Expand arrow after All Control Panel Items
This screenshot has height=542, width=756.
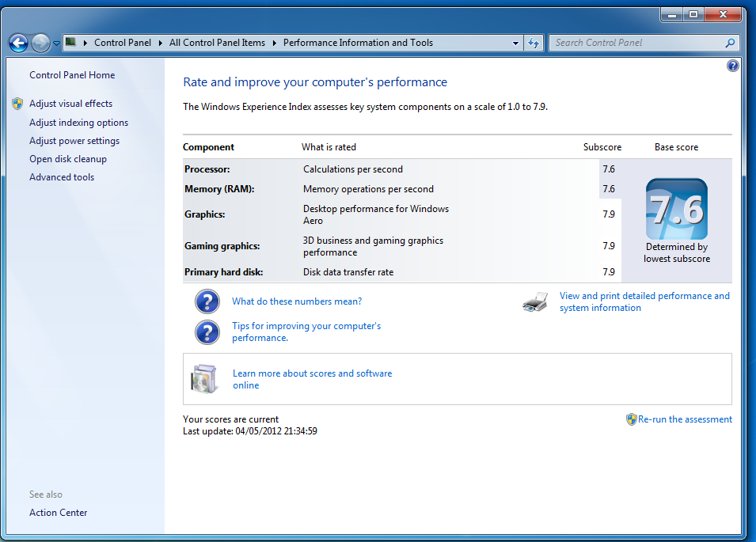pos(275,43)
